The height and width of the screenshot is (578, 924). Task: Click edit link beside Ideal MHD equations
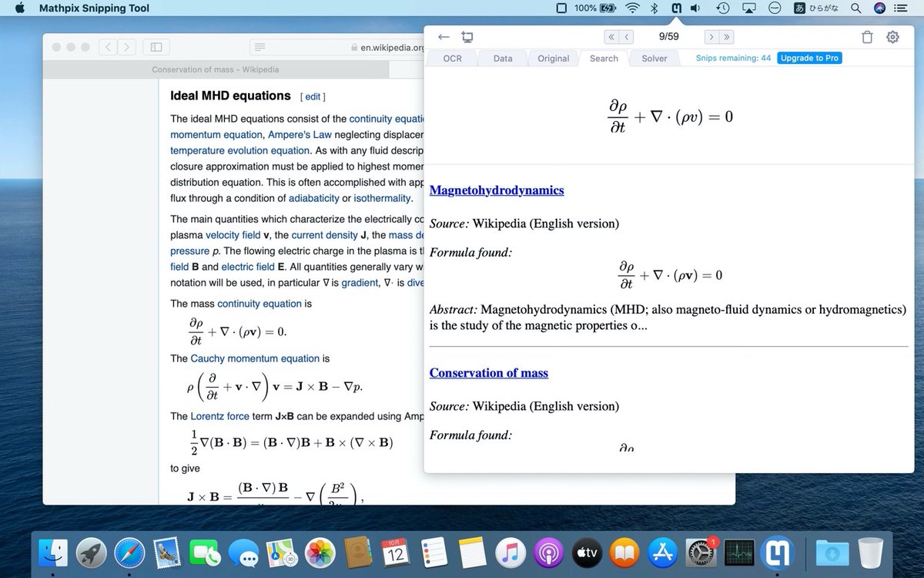(x=313, y=97)
